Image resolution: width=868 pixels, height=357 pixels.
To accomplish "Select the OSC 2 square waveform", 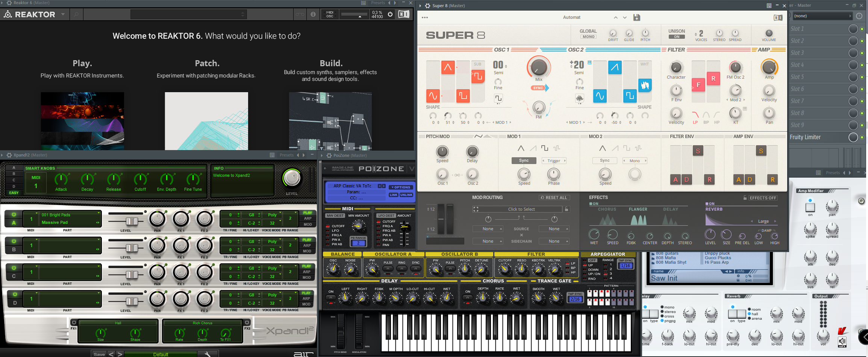I will [630, 96].
